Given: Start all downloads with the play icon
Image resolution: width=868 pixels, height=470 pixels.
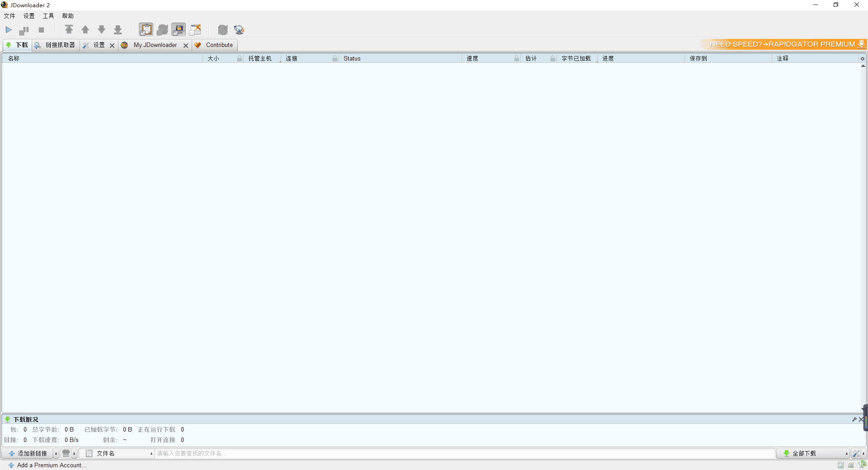Looking at the screenshot, I should coord(9,30).
